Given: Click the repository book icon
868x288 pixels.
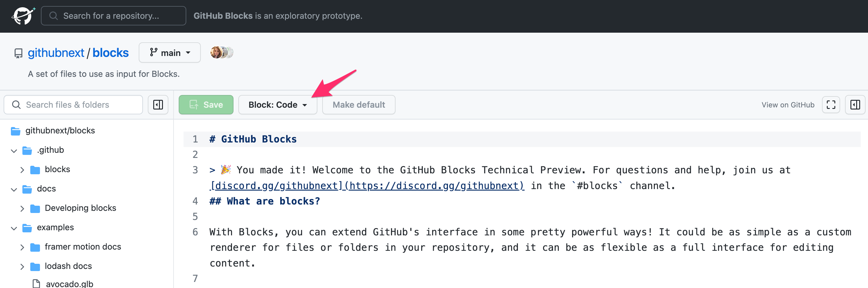Looking at the screenshot, I should click(x=18, y=53).
